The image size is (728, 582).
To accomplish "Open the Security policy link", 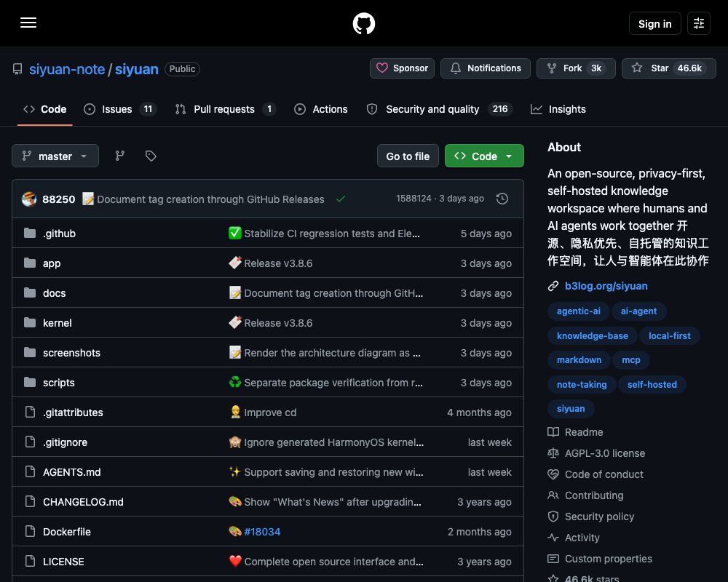I will click(591, 517).
